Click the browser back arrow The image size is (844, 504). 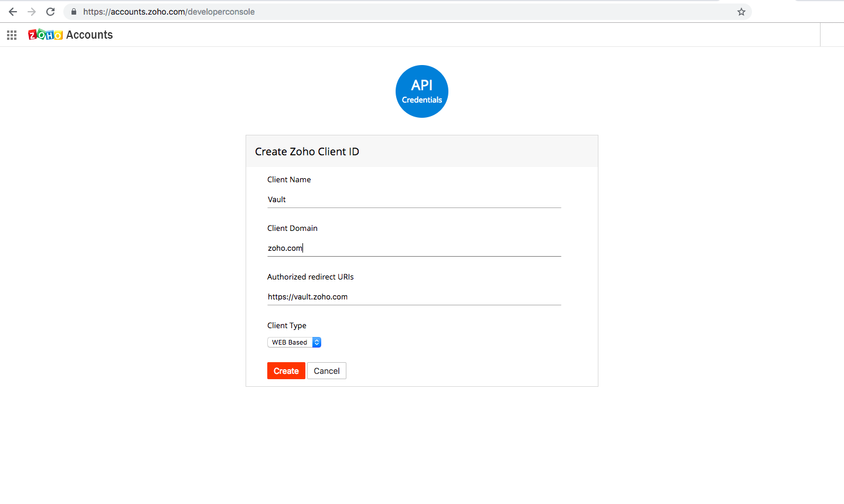pyautogui.click(x=13, y=12)
